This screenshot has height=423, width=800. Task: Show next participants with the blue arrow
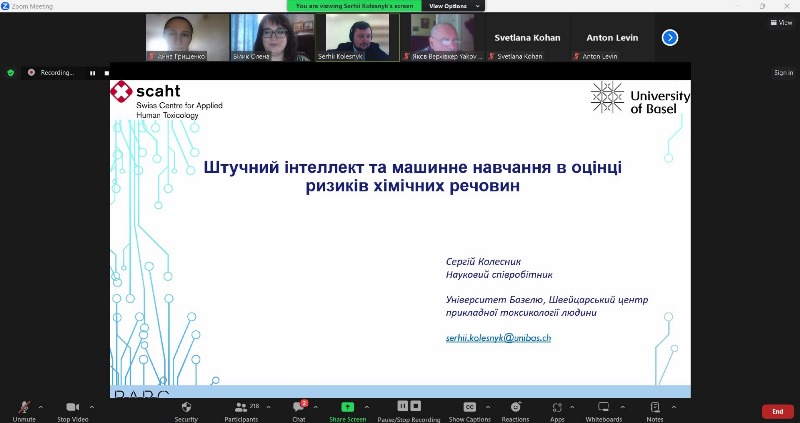pos(670,38)
